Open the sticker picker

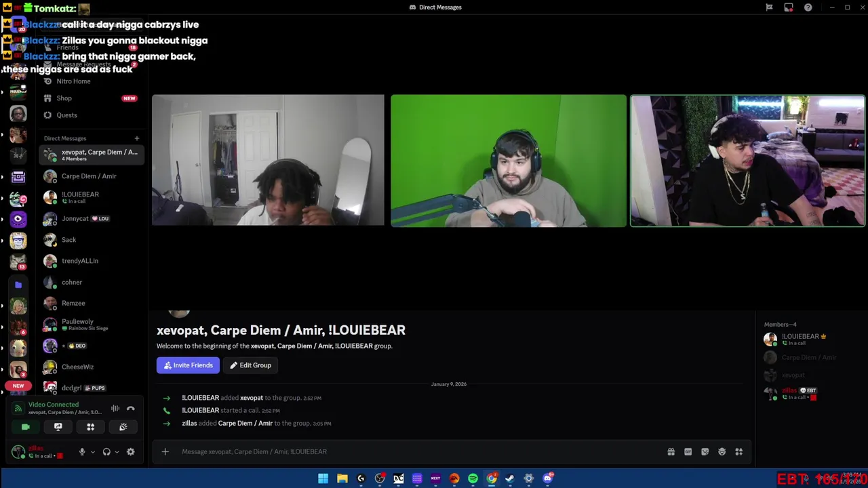705,452
